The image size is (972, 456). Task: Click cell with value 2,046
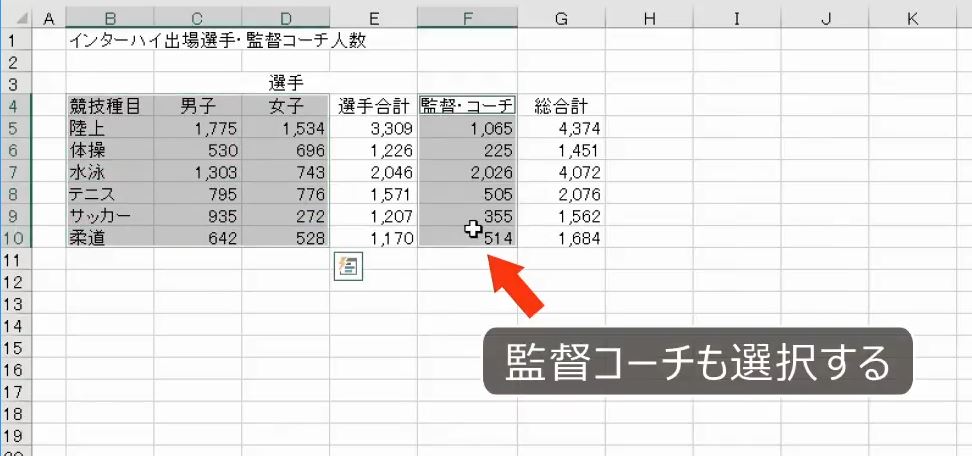coord(374,172)
